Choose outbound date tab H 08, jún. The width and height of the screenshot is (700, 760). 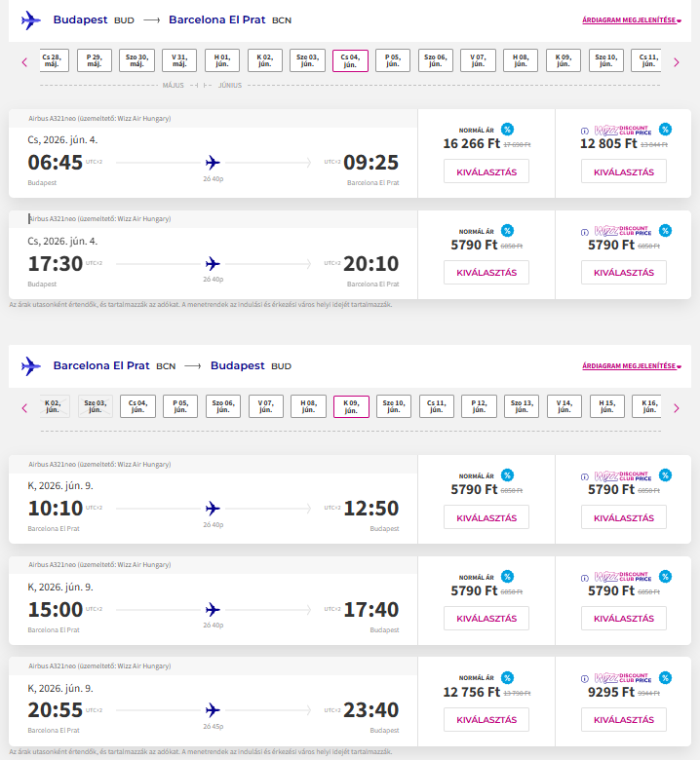(521, 61)
